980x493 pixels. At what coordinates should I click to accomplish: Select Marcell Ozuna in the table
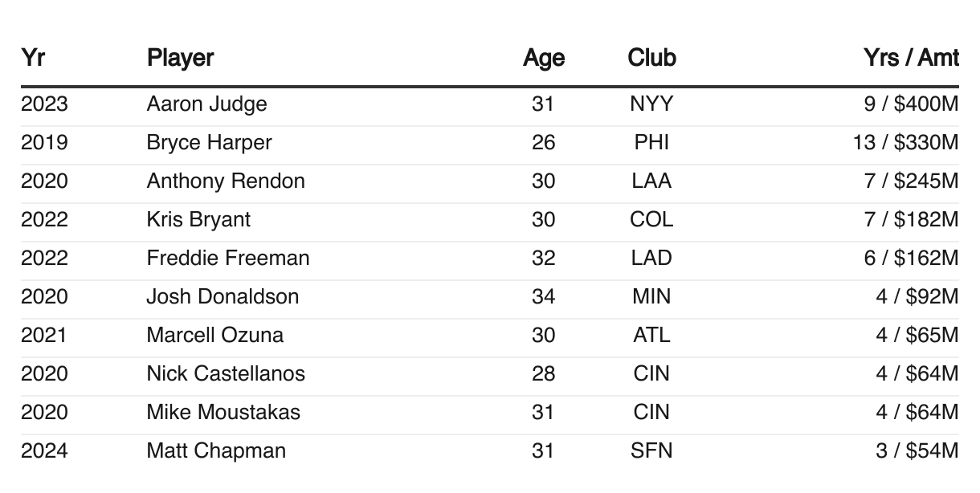pos(215,336)
